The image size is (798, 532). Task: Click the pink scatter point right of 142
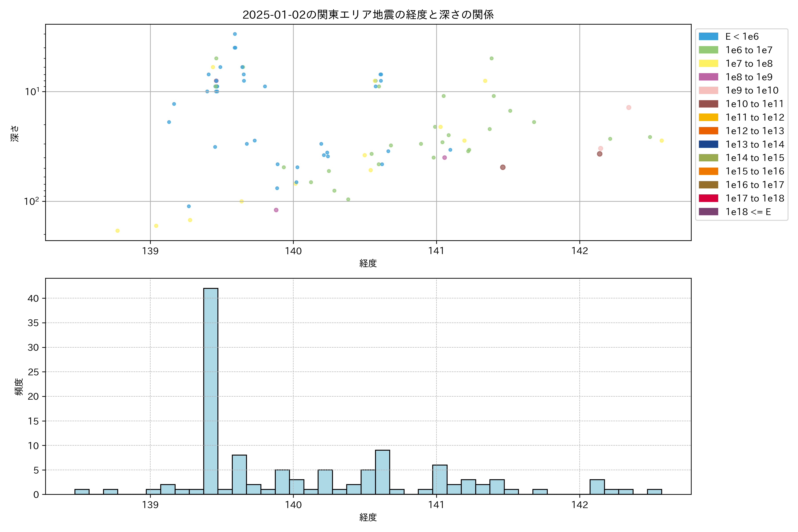[x=629, y=108]
